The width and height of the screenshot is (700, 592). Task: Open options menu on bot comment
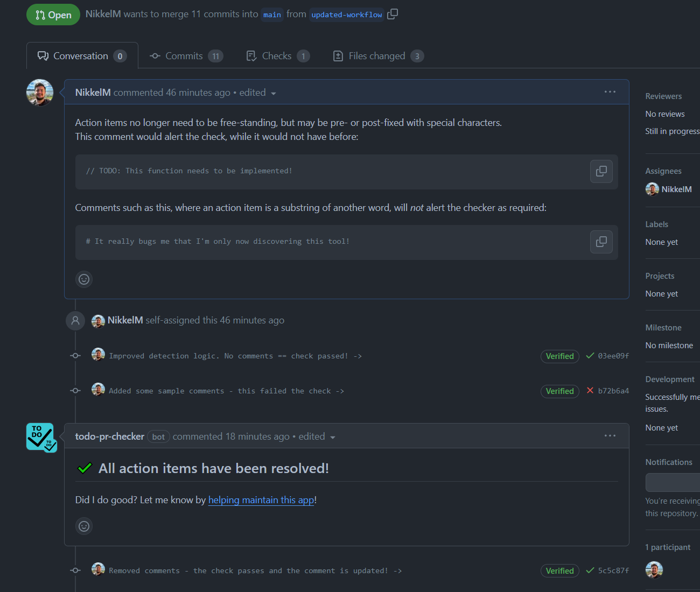(610, 436)
